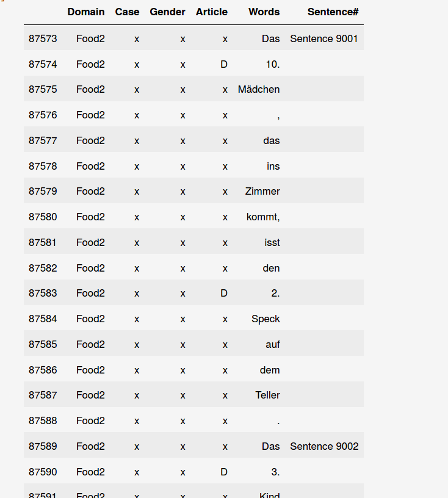The width and height of the screenshot is (448, 498).
Task: Click the Article D in row 87583
Action: pyautogui.click(x=224, y=293)
